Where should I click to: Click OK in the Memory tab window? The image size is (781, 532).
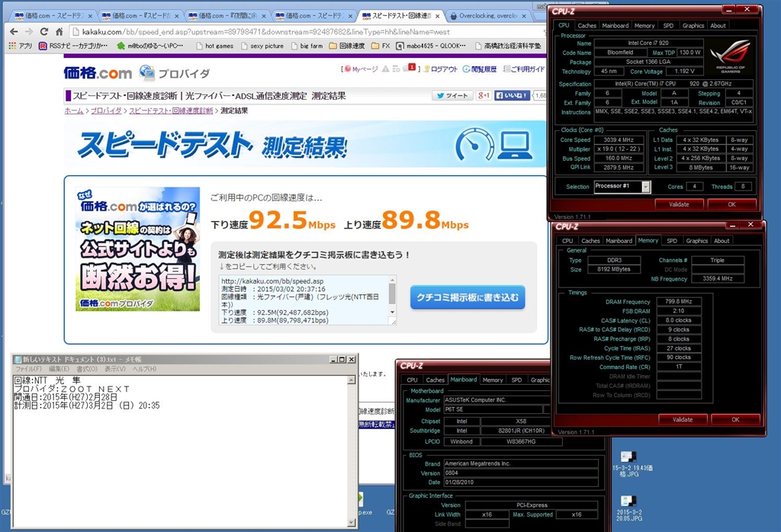(x=735, y=419)
